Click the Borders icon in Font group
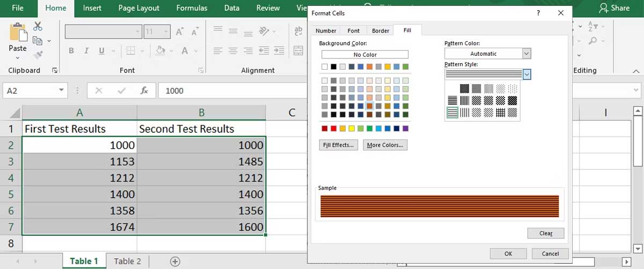644x269 pixels. click(x=130, y=51)
